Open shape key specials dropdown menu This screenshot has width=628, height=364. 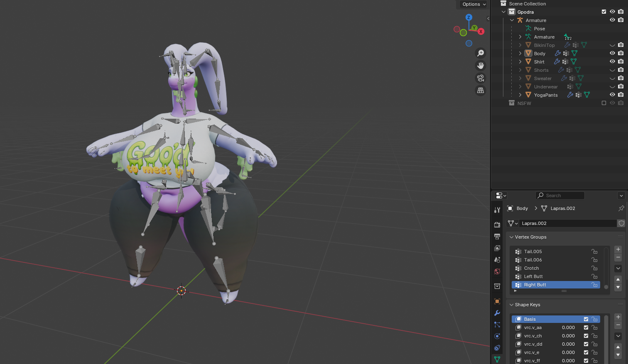(x=618, y=336)
